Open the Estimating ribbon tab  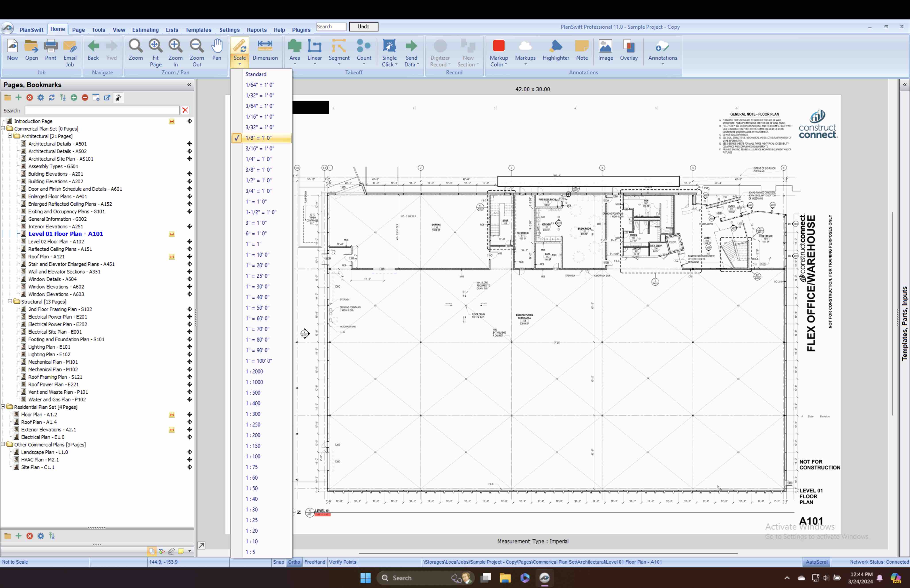point(145,30)
